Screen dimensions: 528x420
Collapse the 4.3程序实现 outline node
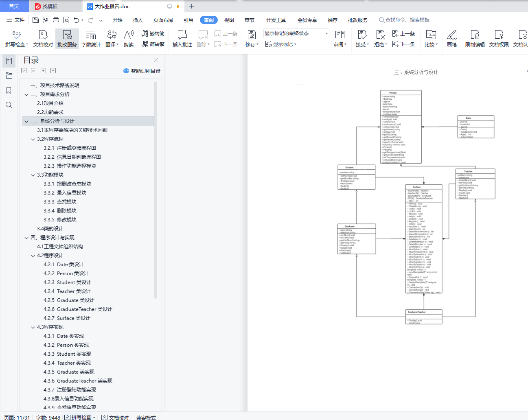33,327
